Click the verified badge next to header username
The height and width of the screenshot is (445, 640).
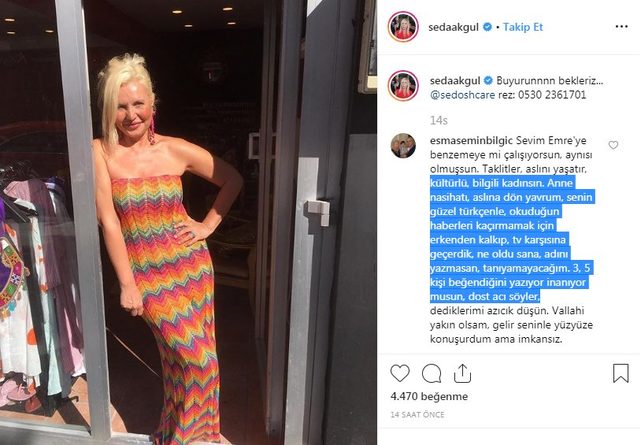coord(487,27)
